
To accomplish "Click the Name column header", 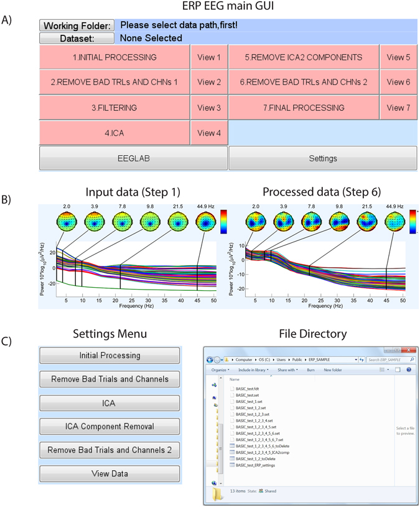I will pyautogui.click(x=235, y=379).
